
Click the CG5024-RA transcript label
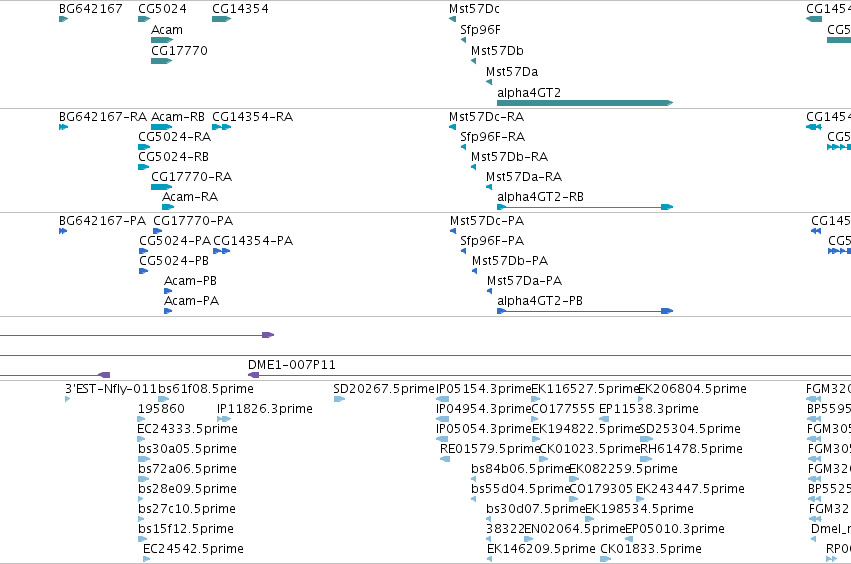(x=174, y=137)
